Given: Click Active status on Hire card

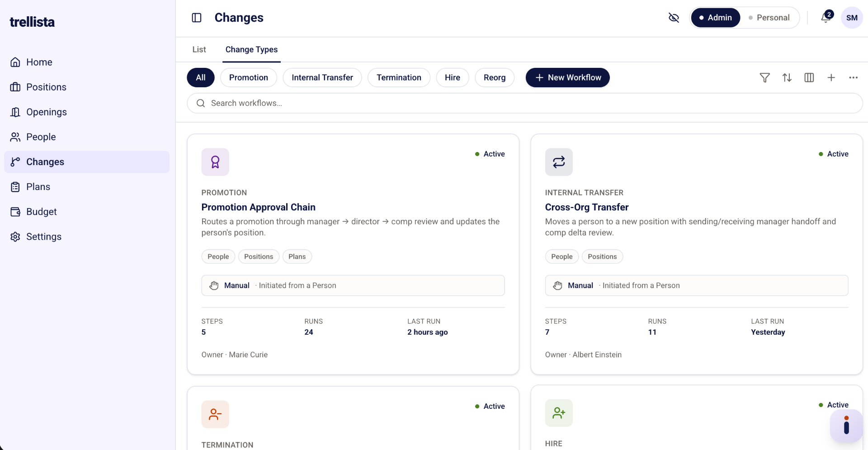Looking at the screenshot, I should [834, 405].
